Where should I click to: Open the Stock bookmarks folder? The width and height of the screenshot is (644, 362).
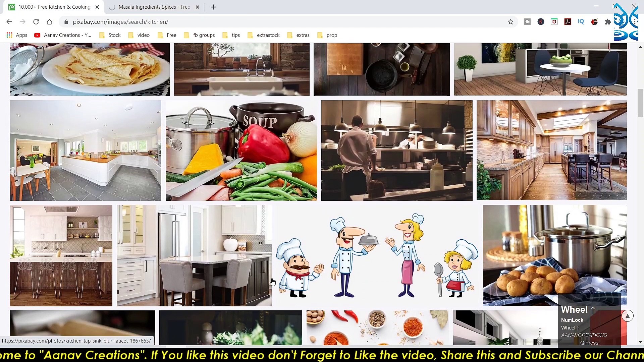pos(110,35)
